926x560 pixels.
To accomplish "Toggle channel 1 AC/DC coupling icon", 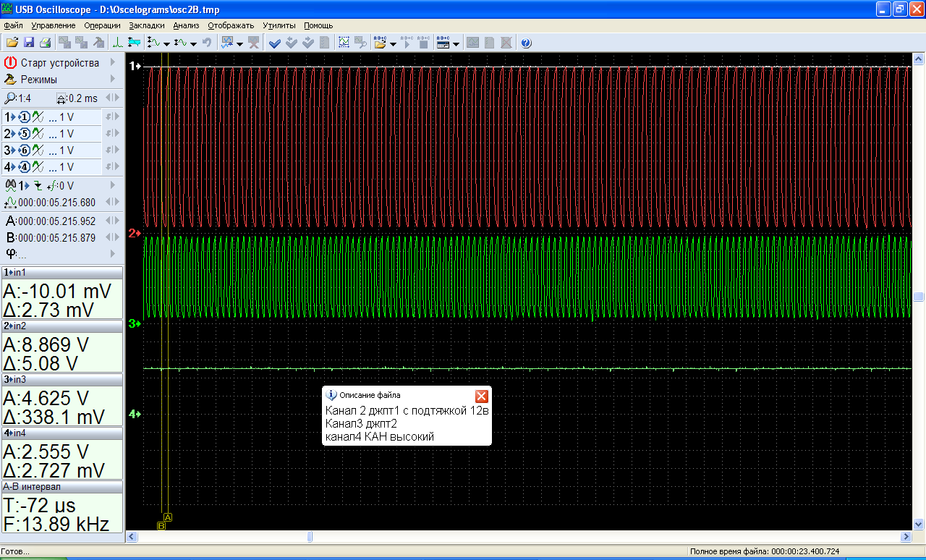I will pyautogui.click(x=39, y=117).
